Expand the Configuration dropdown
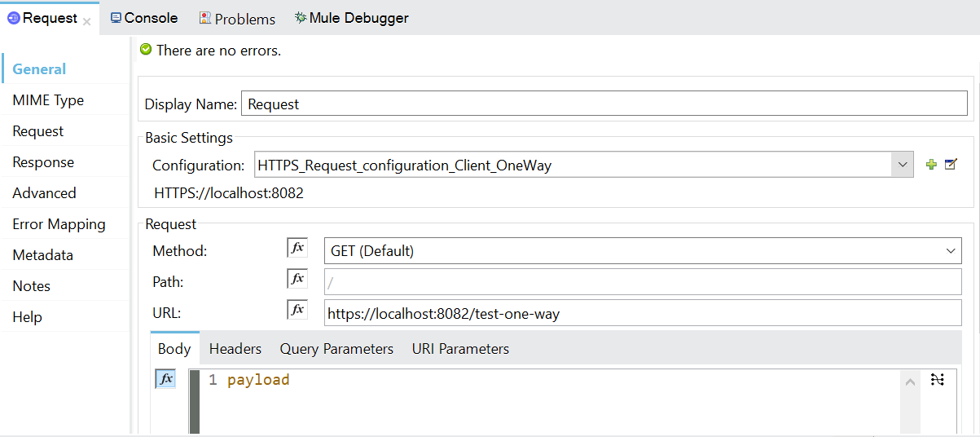 pyautogui.click(x=902, y=165)
